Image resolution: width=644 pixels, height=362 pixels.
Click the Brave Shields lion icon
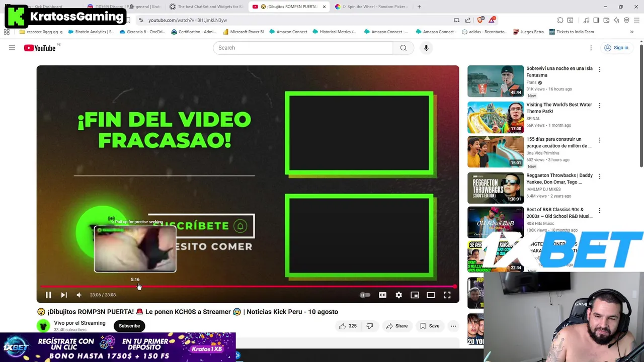(480, 20)
